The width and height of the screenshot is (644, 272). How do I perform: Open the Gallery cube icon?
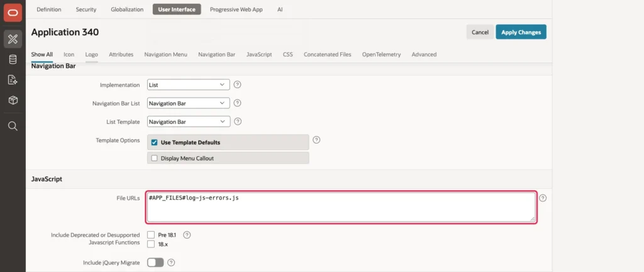point(13,100)
